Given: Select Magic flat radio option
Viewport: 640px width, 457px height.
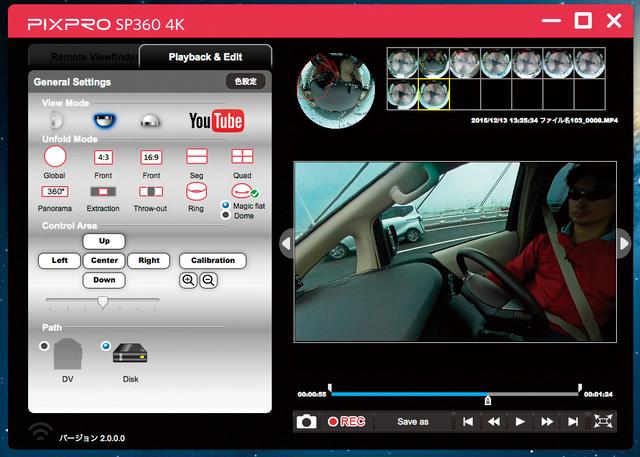Looking at the screenshot, I should pyautogui.click(x=225, y=205).
